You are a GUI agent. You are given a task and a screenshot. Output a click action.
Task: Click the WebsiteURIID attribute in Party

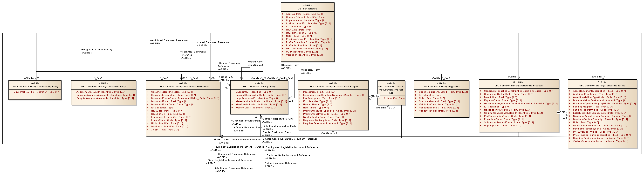click(256, 108)
